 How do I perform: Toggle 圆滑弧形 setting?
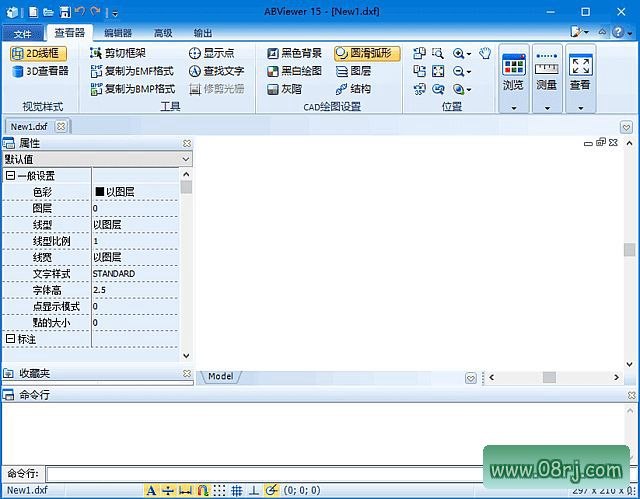click(x=367, y=53)
